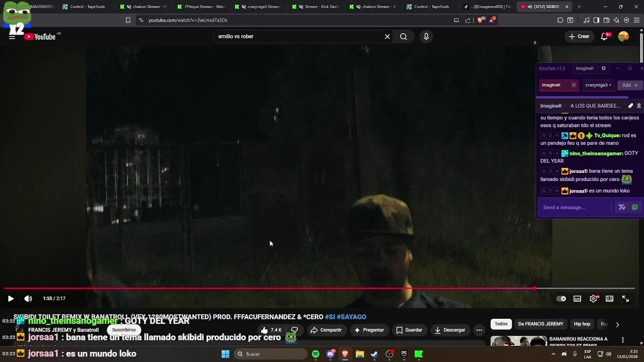Show more filter chips with the right arrow
Image resolution: width=644 pixels, height=362 pixels.
pyautogui.click(x=617, y=325)
